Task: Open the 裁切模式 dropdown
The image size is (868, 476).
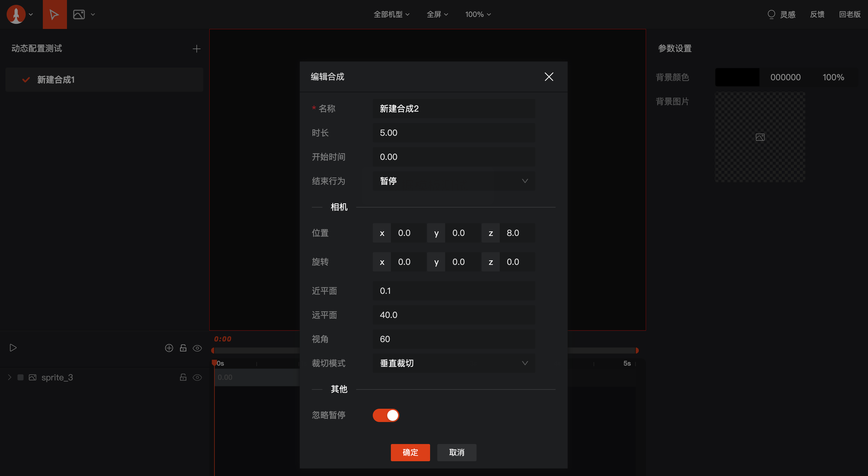Action: coord(454,363)
